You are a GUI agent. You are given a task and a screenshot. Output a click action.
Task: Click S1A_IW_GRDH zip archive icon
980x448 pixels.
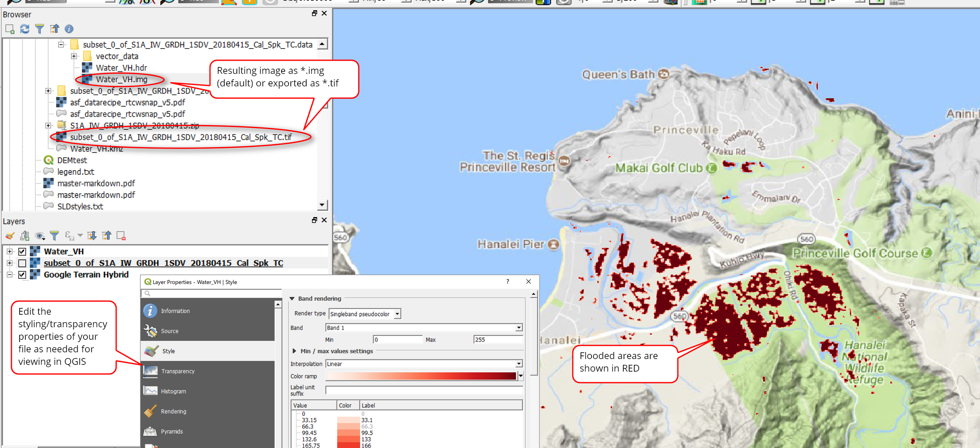point(62,125)
